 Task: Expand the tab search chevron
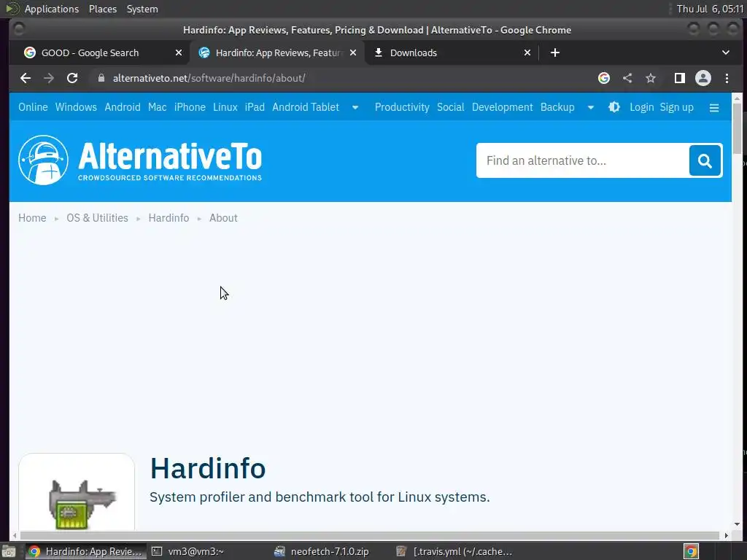click(x=726, y=52)
